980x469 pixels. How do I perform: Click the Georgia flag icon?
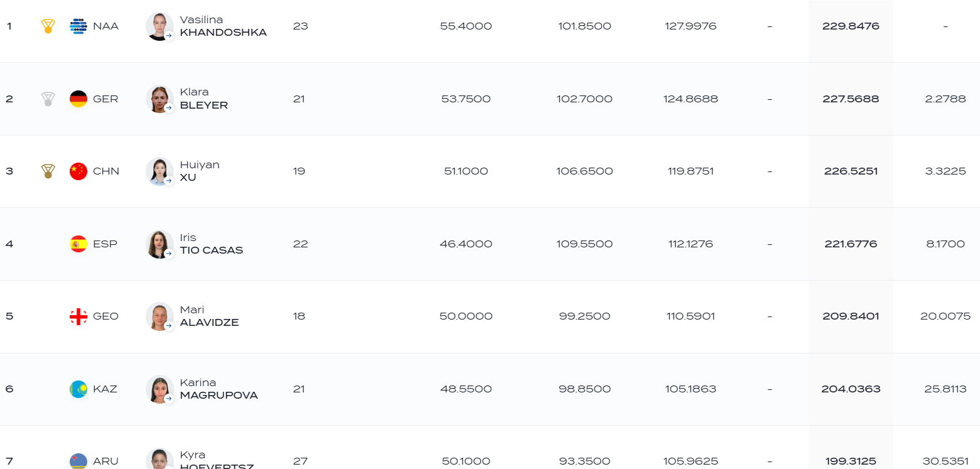(x=78, y=316)
